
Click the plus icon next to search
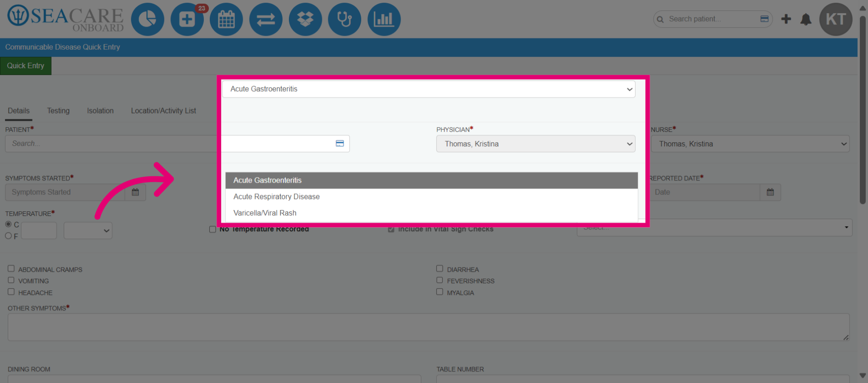pos(786,19)
